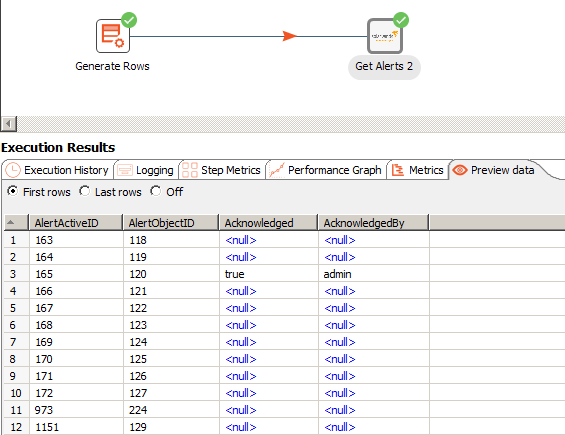This screenshot has height=435, width=565.
Task: Click the Generate Rows green checkmark badge
Action: coord(129,20)
